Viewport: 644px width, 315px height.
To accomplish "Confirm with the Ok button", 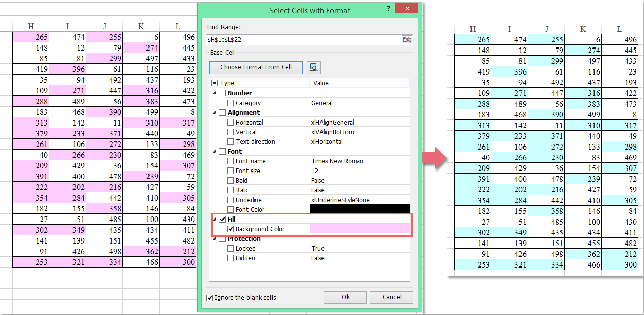I will (x=345, y=297).
